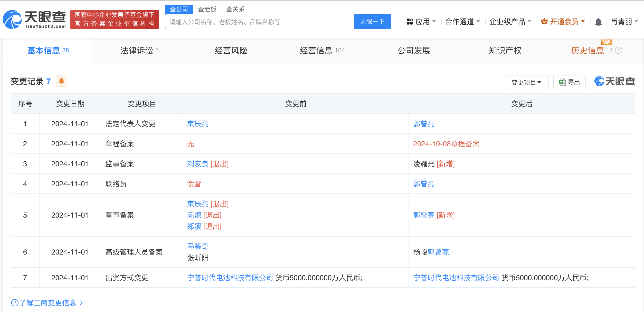Image resolution: width=644 pixels, height=312 pixels.
Task: Open 郭曾亮 [新增] link in 董事备案 row
Action: [424, 215]
